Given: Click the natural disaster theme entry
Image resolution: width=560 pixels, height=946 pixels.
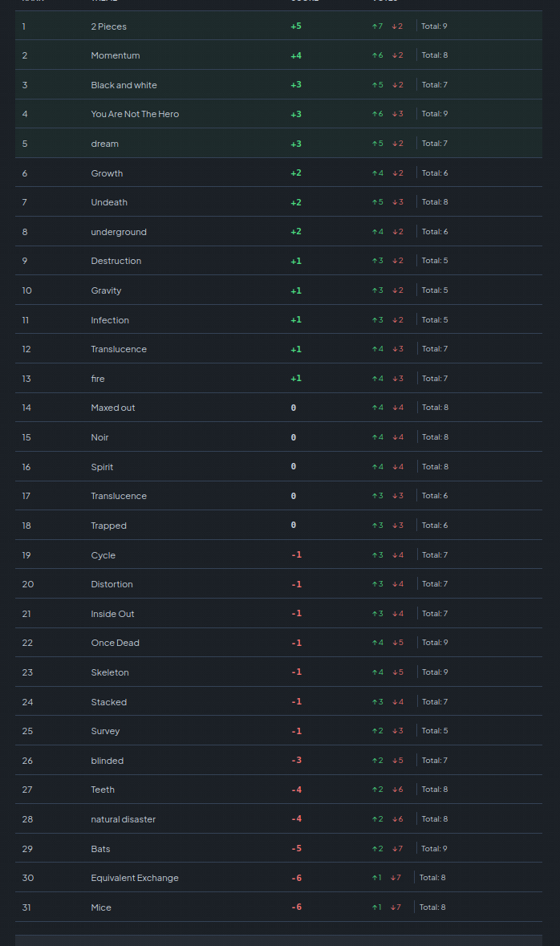Looking at the screenshot, I should coord(123,819).
